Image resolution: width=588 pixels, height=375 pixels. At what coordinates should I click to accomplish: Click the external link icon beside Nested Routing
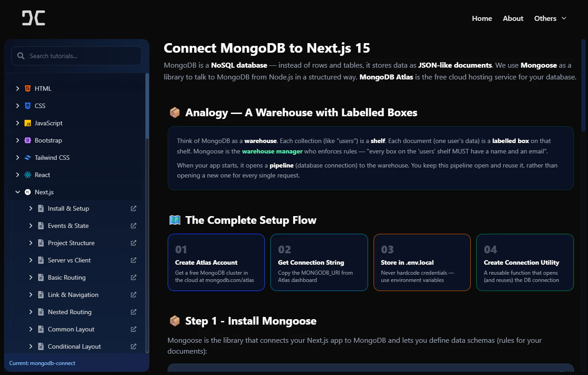point(133,312)
